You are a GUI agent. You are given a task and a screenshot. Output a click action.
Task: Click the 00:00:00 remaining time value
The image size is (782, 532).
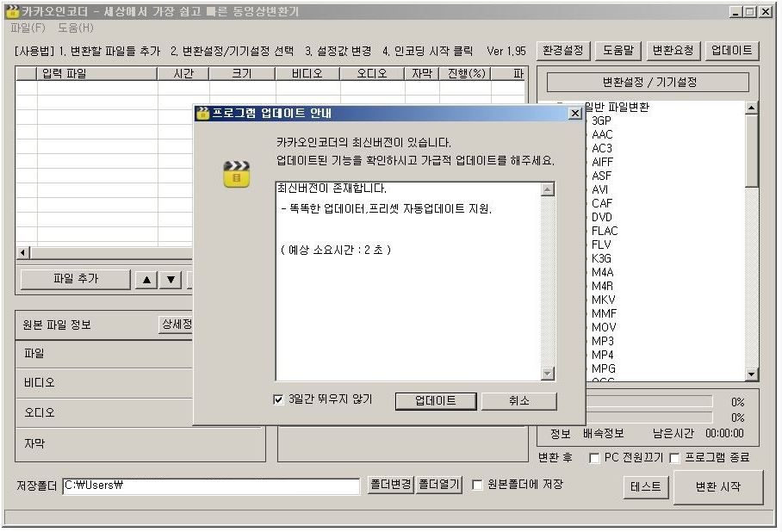(x=724, y=434)
